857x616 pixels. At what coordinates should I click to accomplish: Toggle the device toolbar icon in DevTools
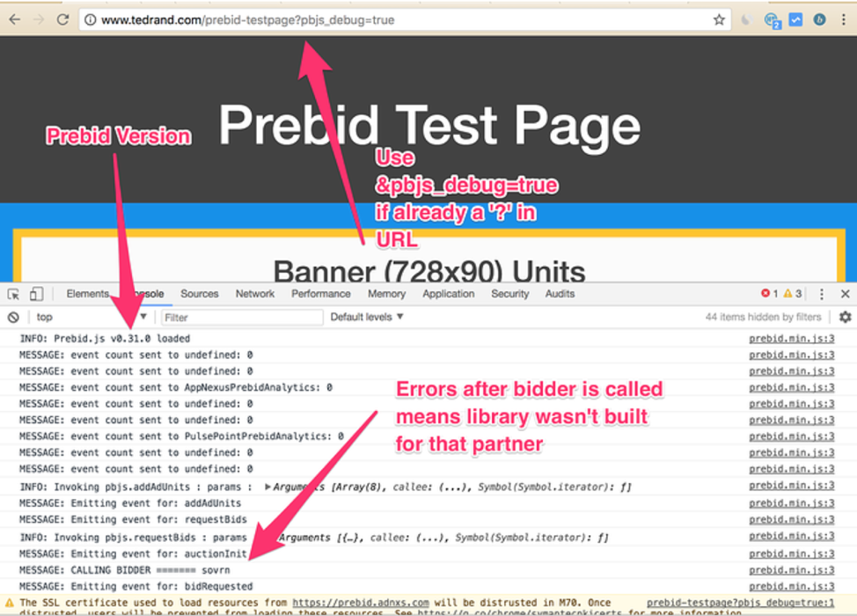36,294
